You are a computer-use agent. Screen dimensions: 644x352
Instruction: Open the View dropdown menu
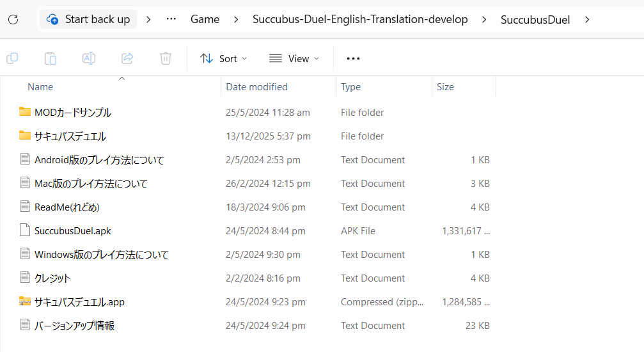click(294, 58)
